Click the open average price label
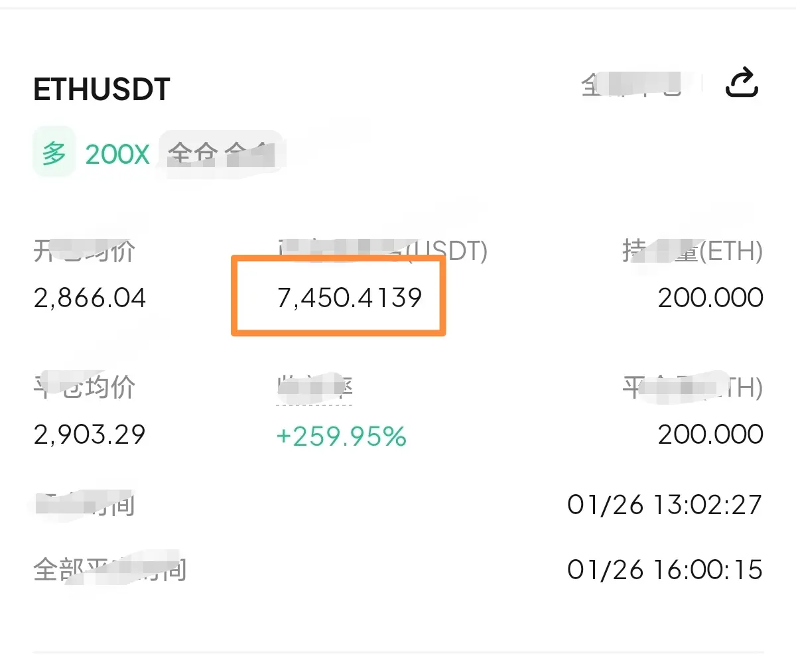Image resolution: width=796 pixels, height=672 pixels. [84, 251]
